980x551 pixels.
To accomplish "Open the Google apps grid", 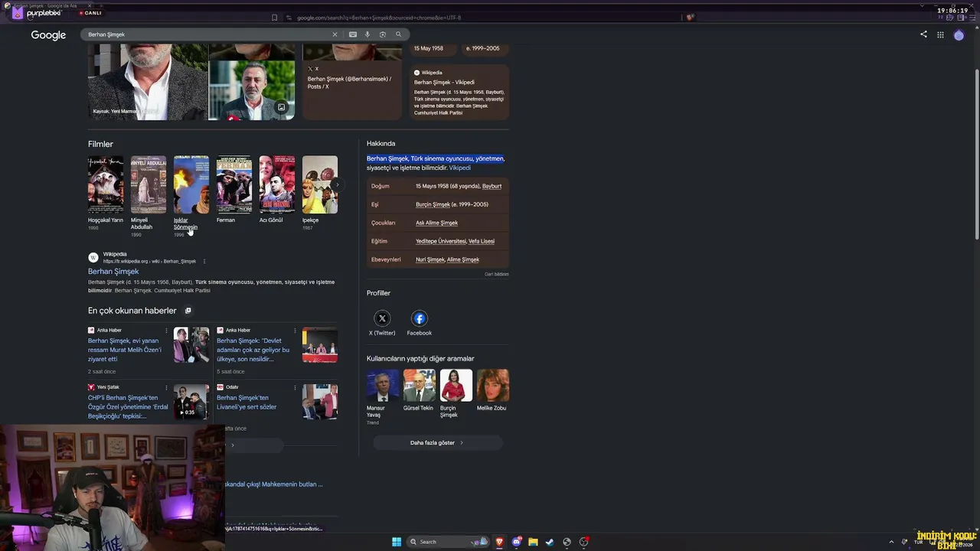I will [940, 34].
